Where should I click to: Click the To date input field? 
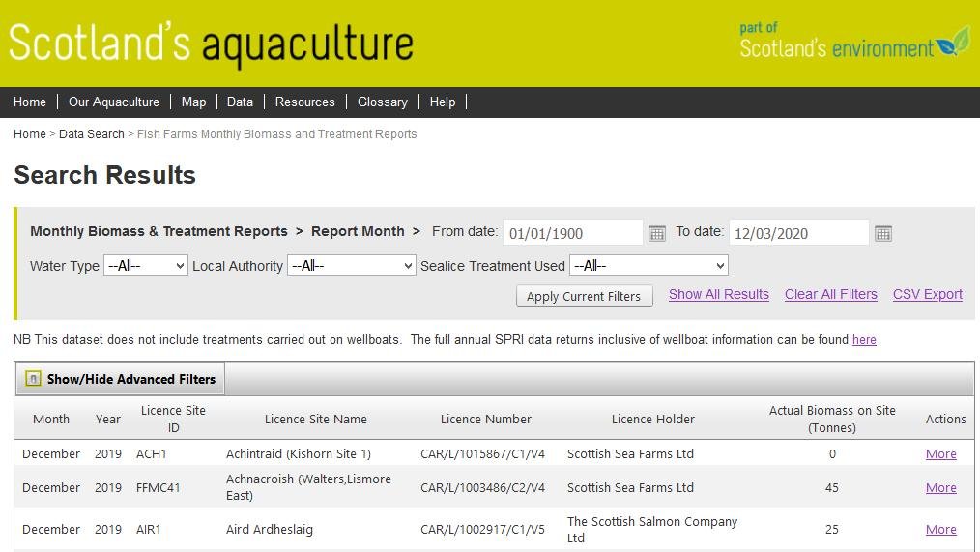(798, 233)
